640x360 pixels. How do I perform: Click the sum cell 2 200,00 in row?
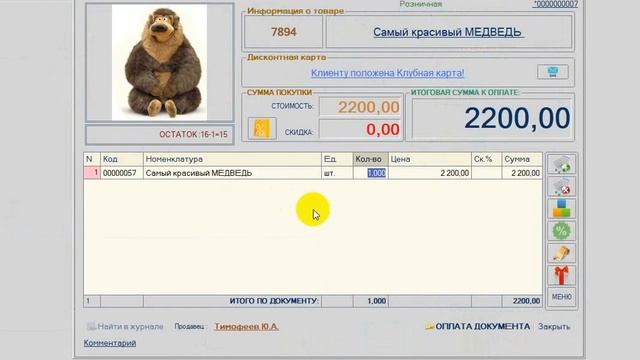[522, 173]
